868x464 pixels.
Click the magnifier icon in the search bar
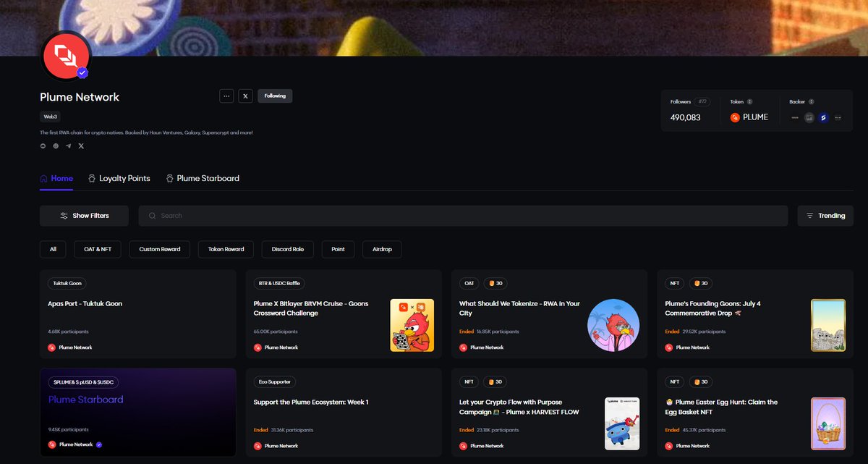[152, 216]
